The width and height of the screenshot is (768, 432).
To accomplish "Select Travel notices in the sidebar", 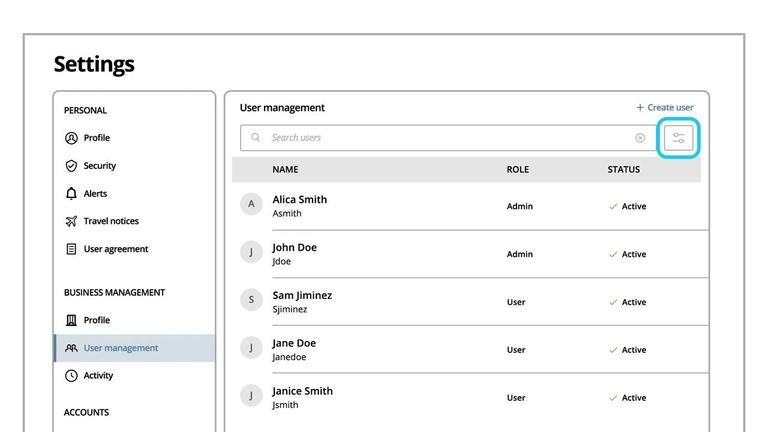I will pyautogui.click(x=111, y=221).
